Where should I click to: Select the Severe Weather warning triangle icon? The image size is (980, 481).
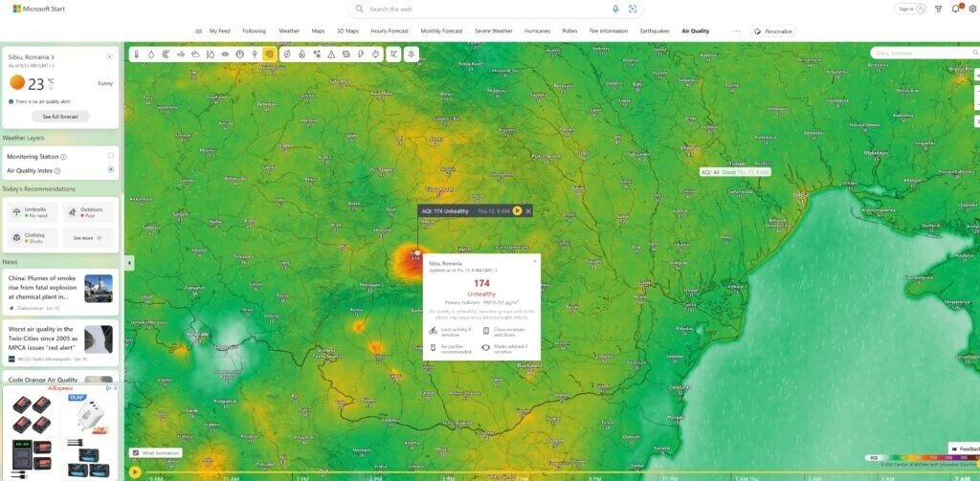[x=331, y=55]
